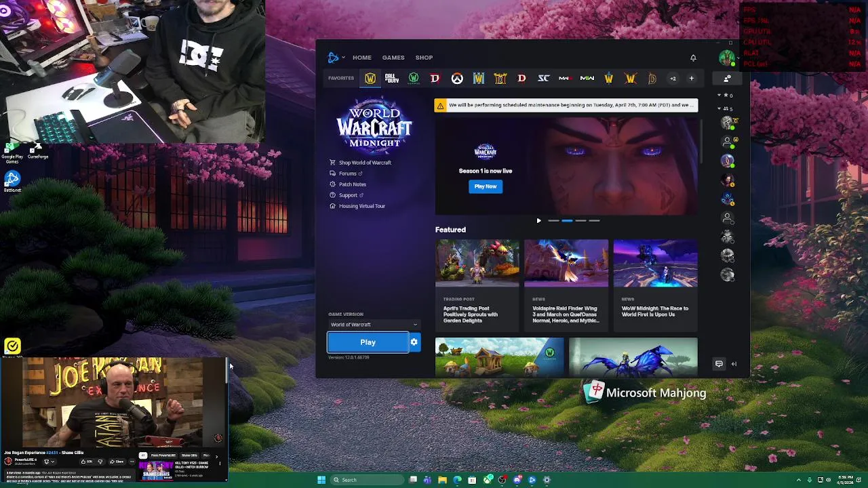Select the World of Warcraft favorites icon

pos(370,79)
